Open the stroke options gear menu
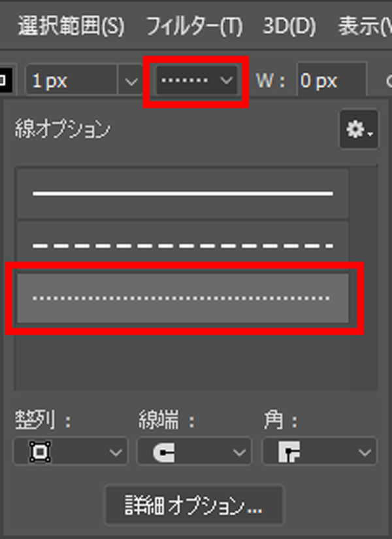The image size is (392, 539). point(359,130)
